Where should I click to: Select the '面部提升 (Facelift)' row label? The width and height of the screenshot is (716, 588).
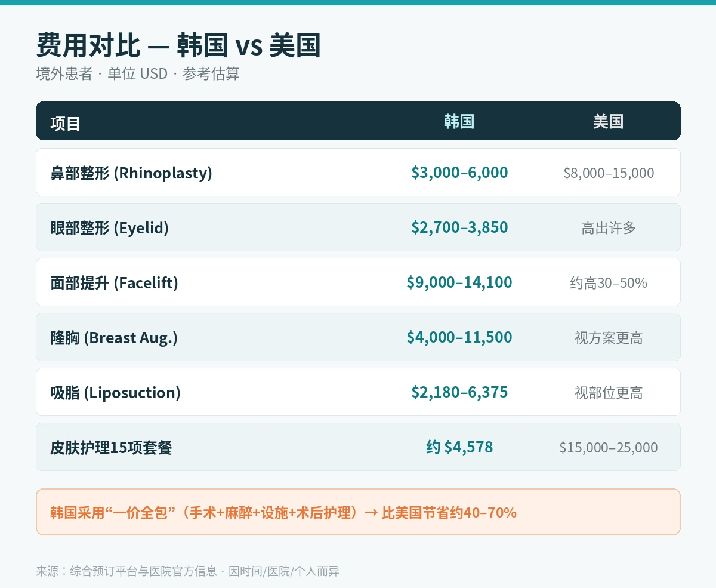[114, 283]
